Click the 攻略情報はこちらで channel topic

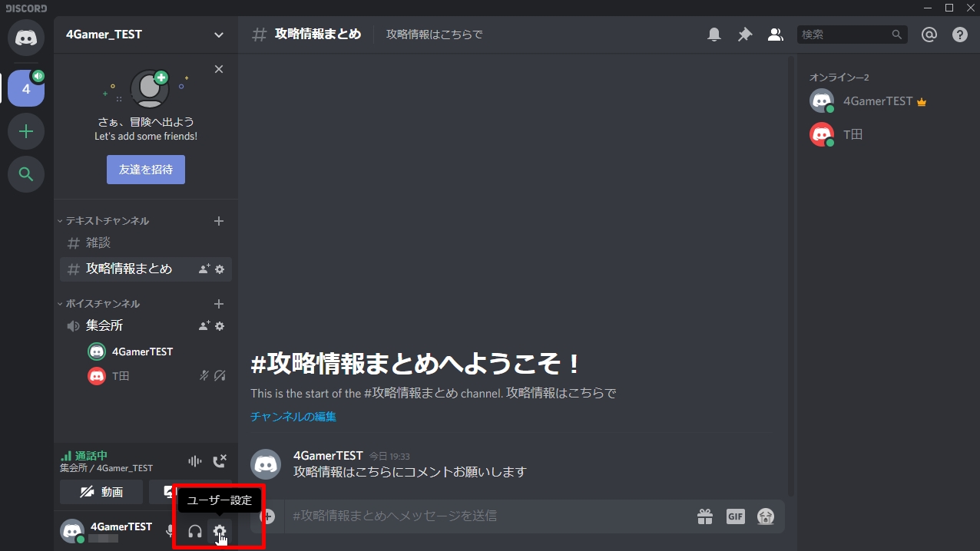pyautogui.click(x=435, y=35)
